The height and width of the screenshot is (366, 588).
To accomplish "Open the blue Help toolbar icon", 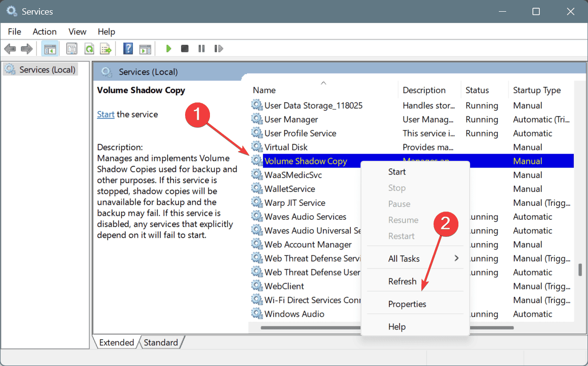I will pos(128,49).
